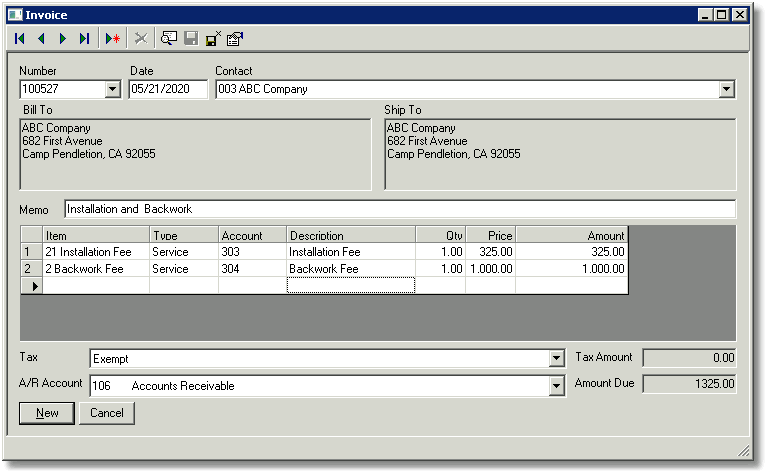Image resolution: width=768 pixels, height=475 pixels.
Task: Click the save and close icon
Action: click(x=213, y=38)
